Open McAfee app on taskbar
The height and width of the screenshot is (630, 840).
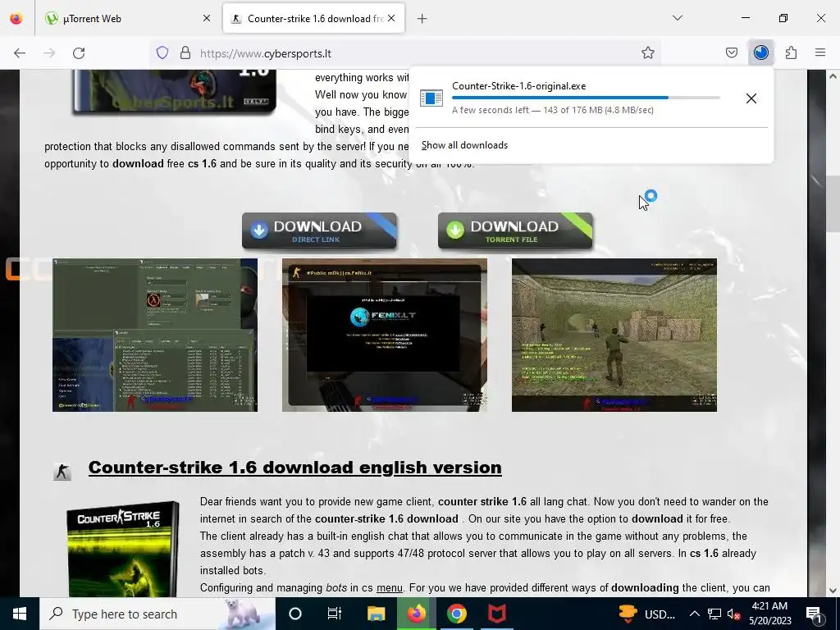click(x=496, y=614)
